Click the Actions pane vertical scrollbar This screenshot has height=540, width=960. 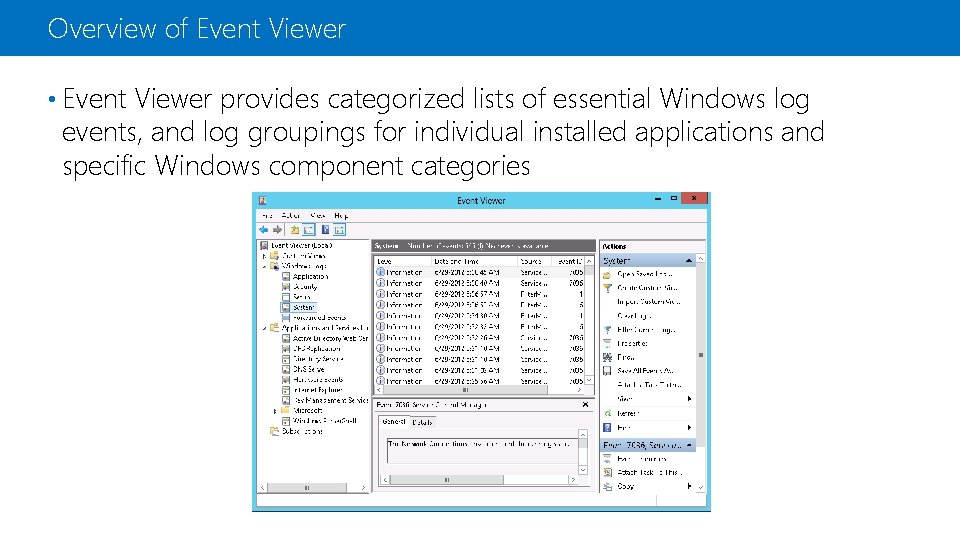pyautogui.click(x=700, y=373)
